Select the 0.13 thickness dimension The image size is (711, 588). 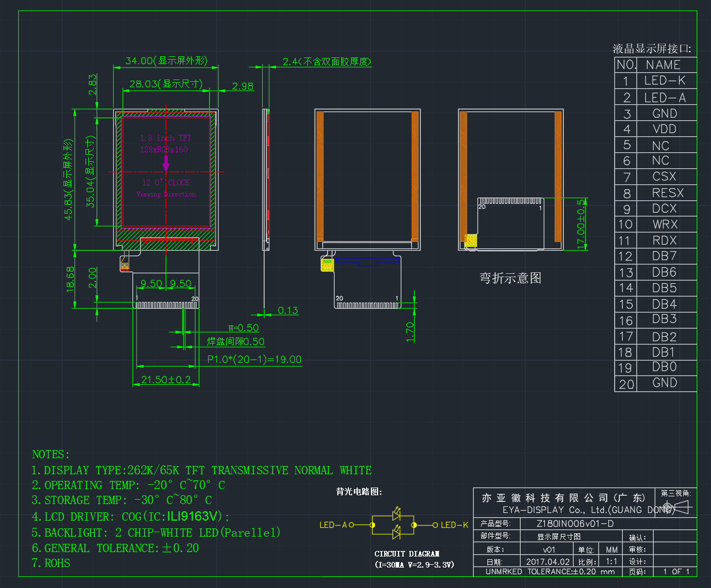click(x=288, y=311)
